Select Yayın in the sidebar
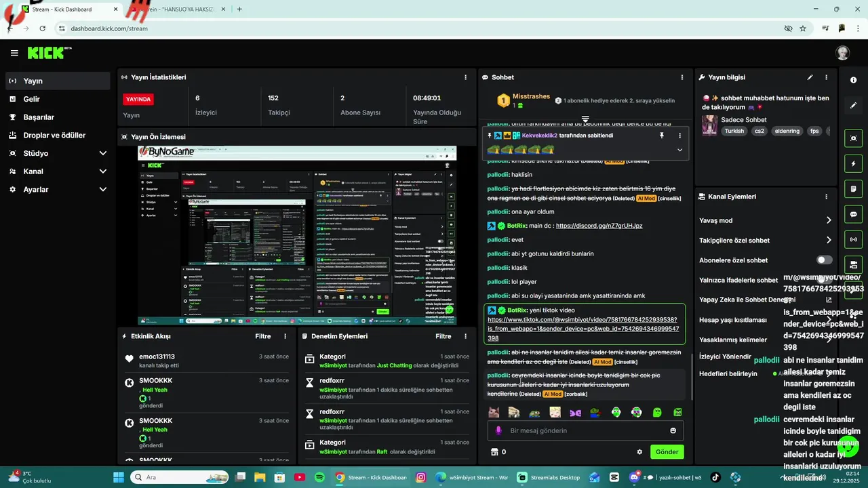 (x=58, y=81)
